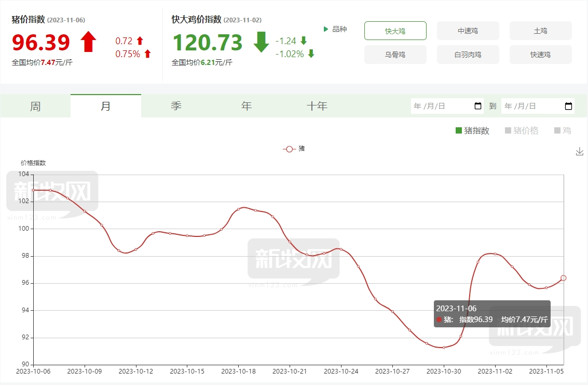
Task: Click the start date input field
Action: pyautogui.click(x=447, y=106)
